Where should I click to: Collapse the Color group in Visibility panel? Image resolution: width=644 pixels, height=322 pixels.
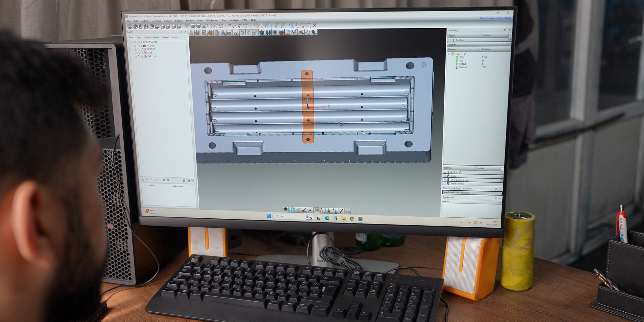click(x=445, y=172)
